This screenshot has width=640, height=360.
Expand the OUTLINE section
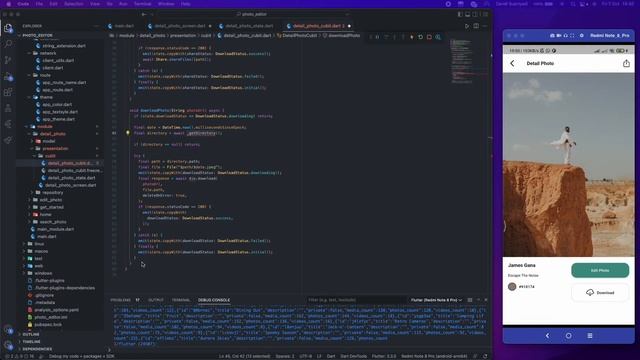point(31,335)
